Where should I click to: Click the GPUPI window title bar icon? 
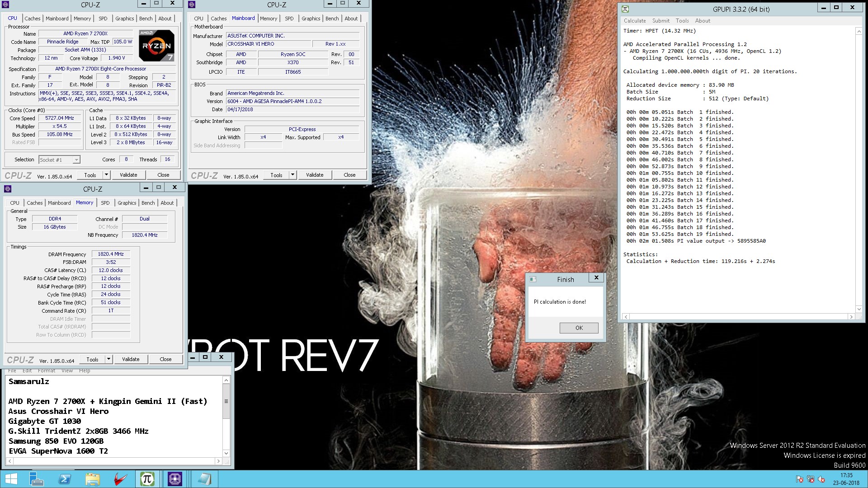[x=625, y=9]
